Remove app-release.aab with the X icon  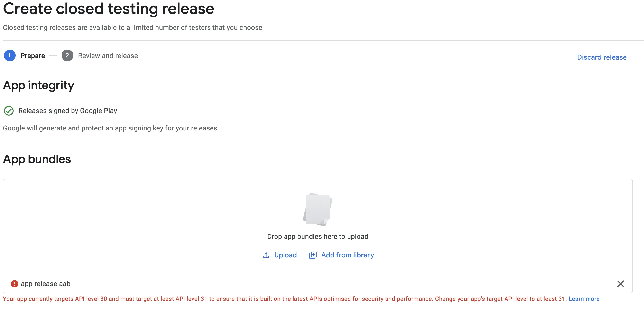[x=620, y=284]
